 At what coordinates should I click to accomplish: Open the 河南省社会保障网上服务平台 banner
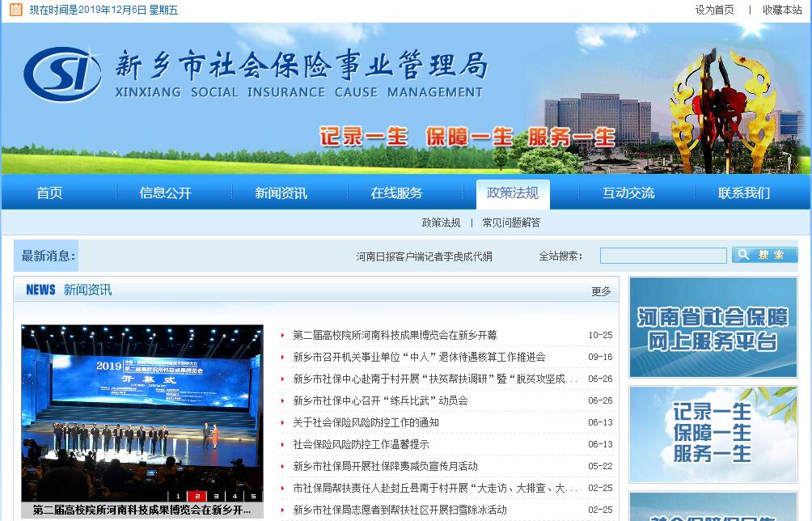(x=713, y=327)
